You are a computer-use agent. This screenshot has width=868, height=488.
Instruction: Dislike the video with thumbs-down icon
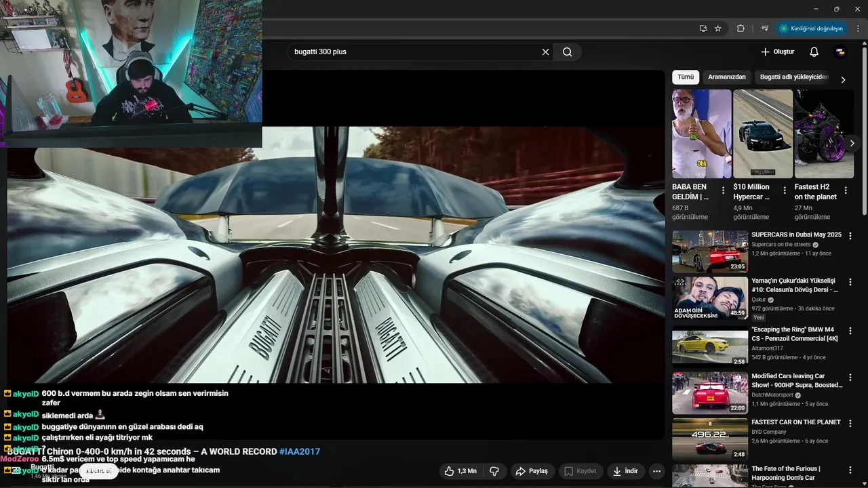click(494, 471)
